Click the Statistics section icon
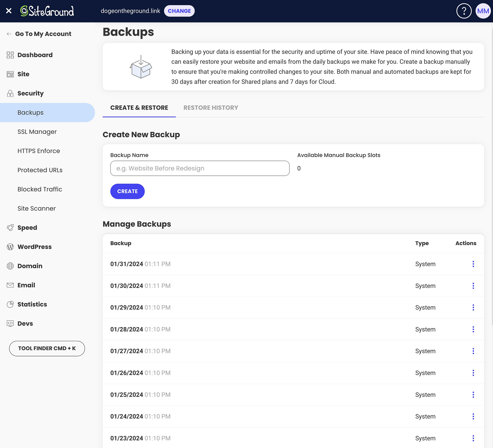The height and width of the screenshot is (448, 493). click(10, 304)
